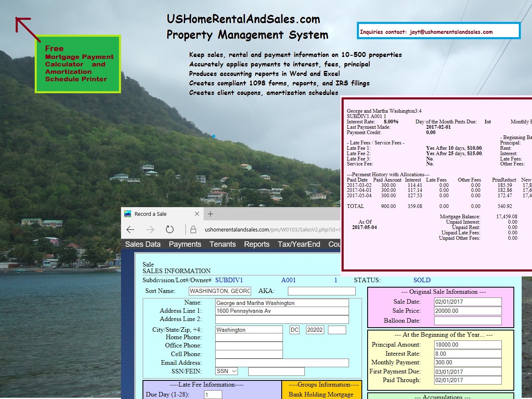Image resolution: width=532 pixels, height=399 pixels.
Task: Click the Sale Price input field
Action: 468,311
